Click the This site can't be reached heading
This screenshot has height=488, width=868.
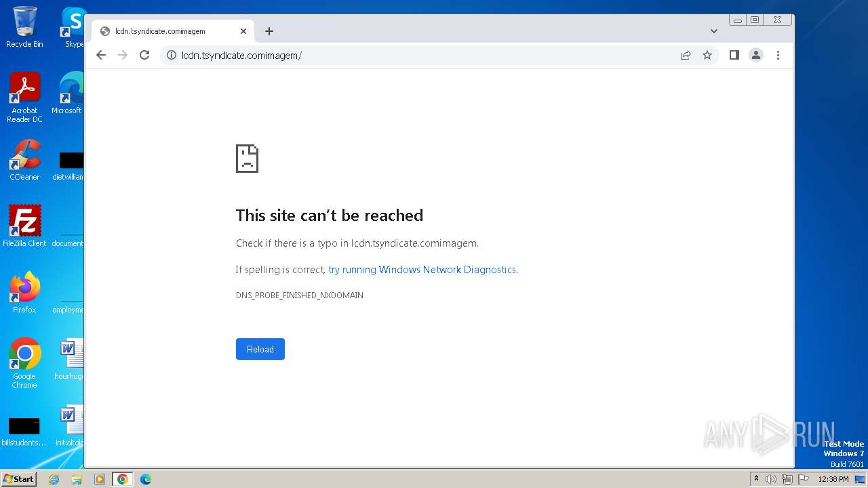coord(330,216)
